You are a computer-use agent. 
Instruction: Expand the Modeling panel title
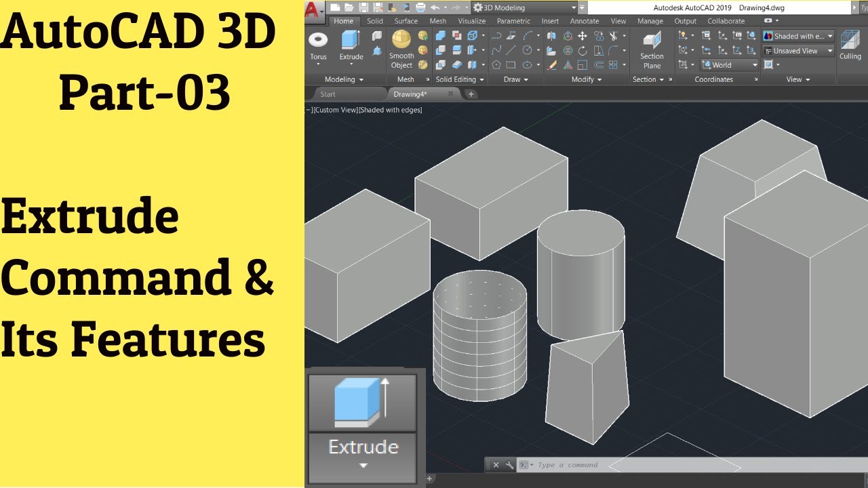coord(344,79)
